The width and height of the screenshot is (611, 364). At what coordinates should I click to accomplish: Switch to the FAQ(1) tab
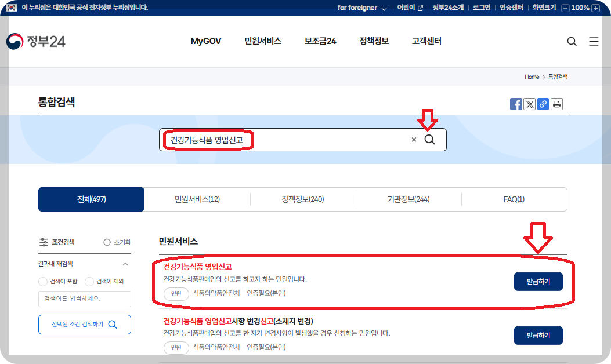click(x=514, y=199)
